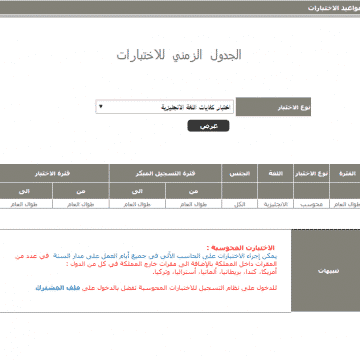Click the dark عرض display button
The height and width of the screenshot is (360, 360).
(x=208, y=126)
